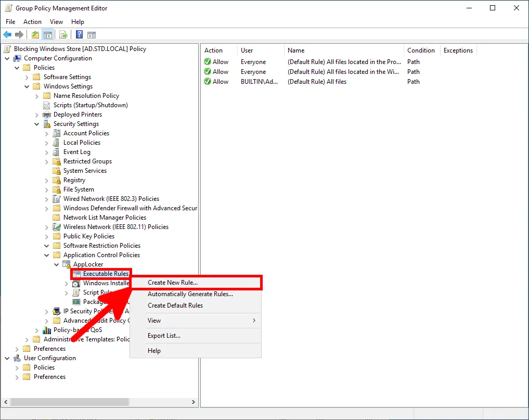Expand the User Configuration tree node

click(7, 358)
